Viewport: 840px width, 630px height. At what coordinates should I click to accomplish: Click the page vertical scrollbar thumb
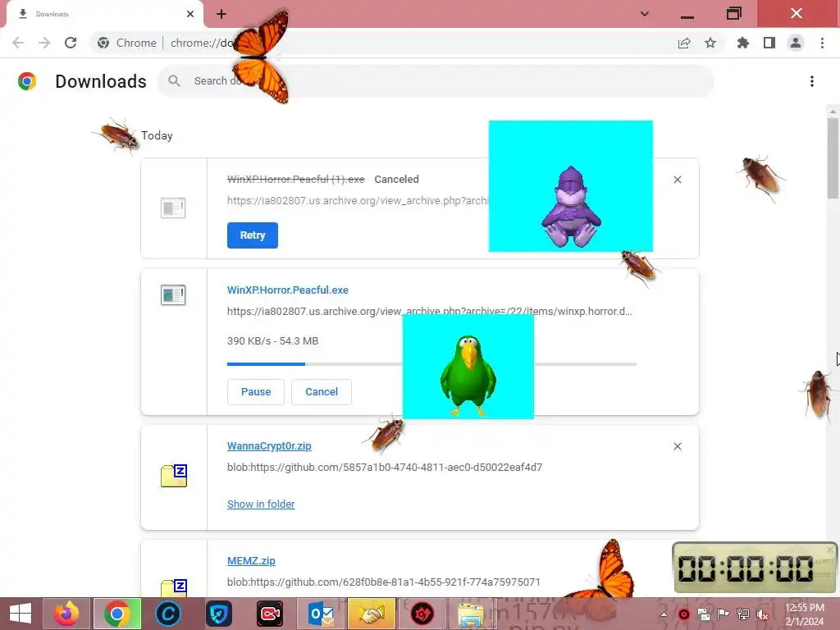click(x=833, y=158)
